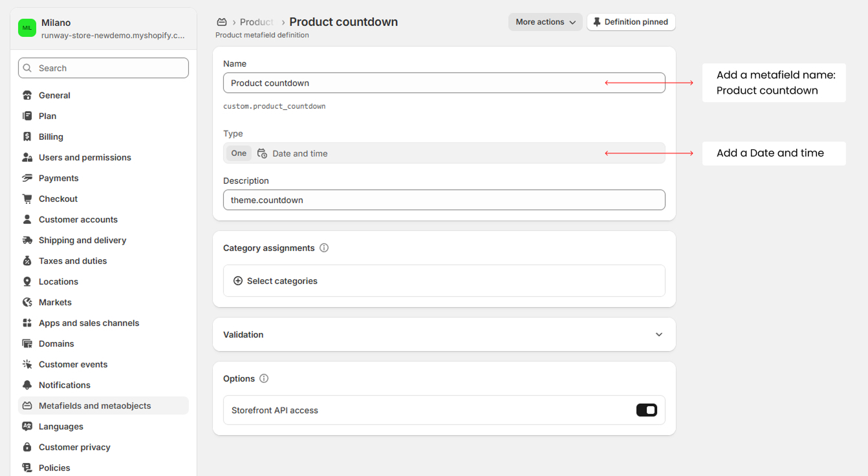Click the Description input field

point(444,200)
